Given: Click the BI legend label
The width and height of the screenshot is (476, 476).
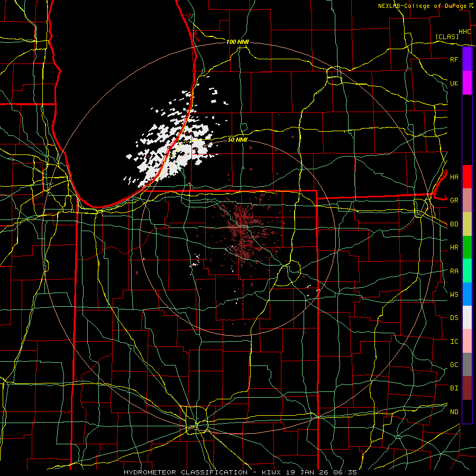Looking at the screenshot, I should click(x=454, y=388).
